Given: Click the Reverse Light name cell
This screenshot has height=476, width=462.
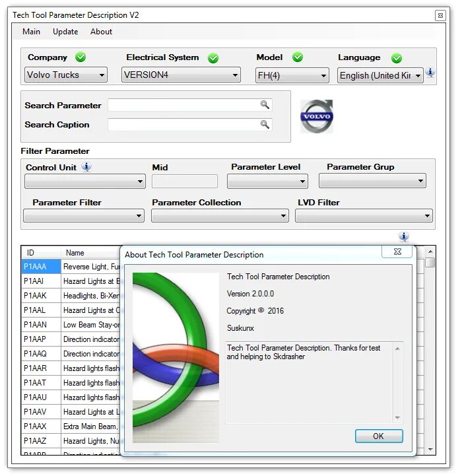Looking at the screenshot, I should pyautogui.click(x=91, y=267).
